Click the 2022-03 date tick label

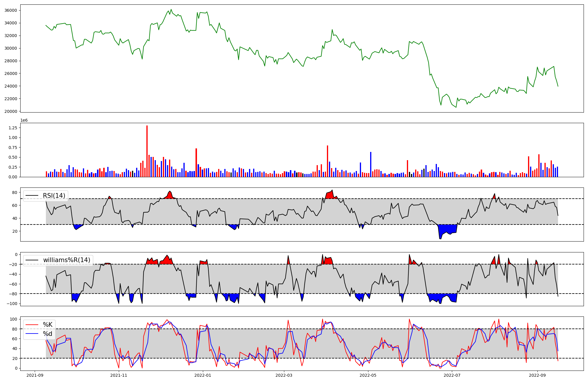(284, 375)
